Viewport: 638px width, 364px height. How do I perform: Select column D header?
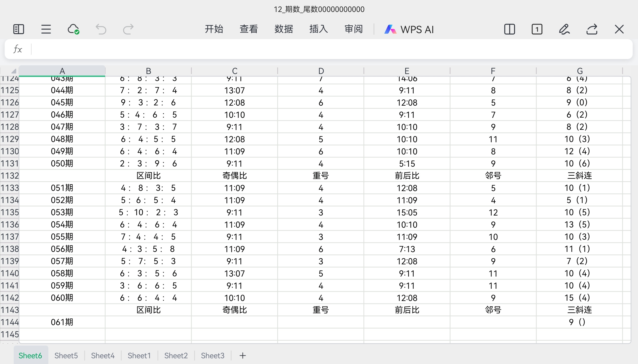[x=321, y=71]
